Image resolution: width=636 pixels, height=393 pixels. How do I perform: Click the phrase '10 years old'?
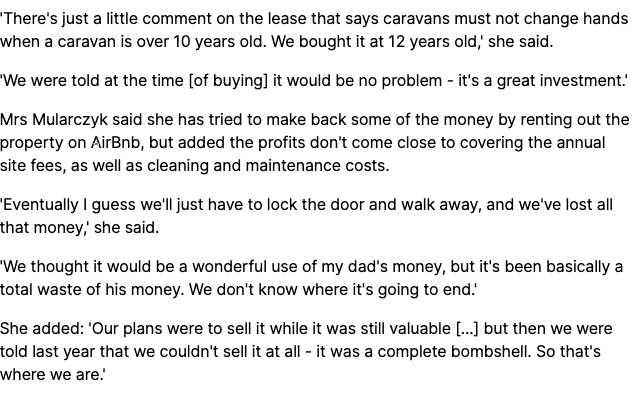pyautogui.click(x=218, y=42)
